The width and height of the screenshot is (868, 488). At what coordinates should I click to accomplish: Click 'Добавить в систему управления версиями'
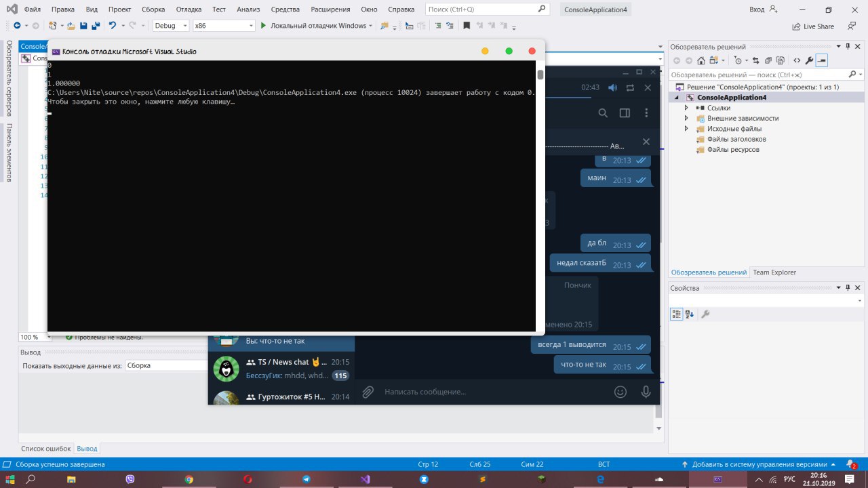coord(759,464)
